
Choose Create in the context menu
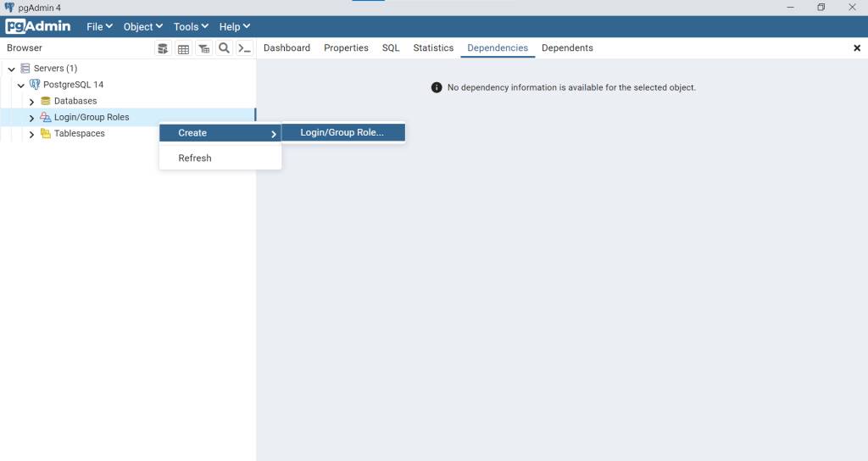point(220,133)
